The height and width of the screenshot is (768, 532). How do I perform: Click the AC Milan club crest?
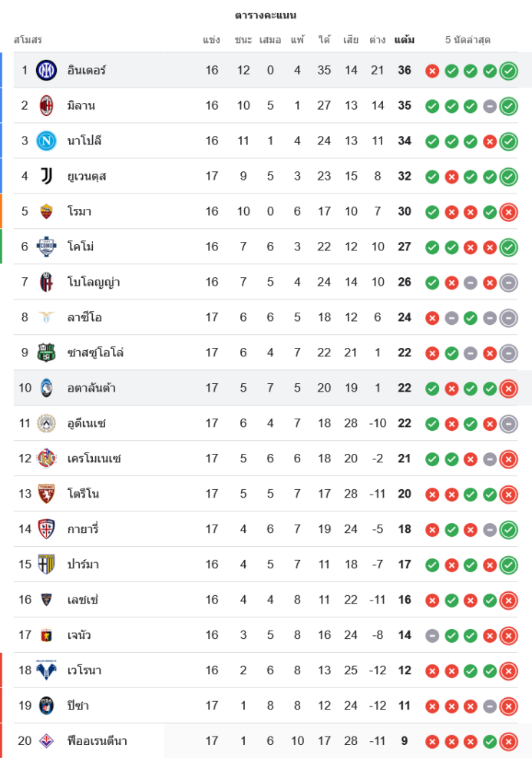click(47, 105)
